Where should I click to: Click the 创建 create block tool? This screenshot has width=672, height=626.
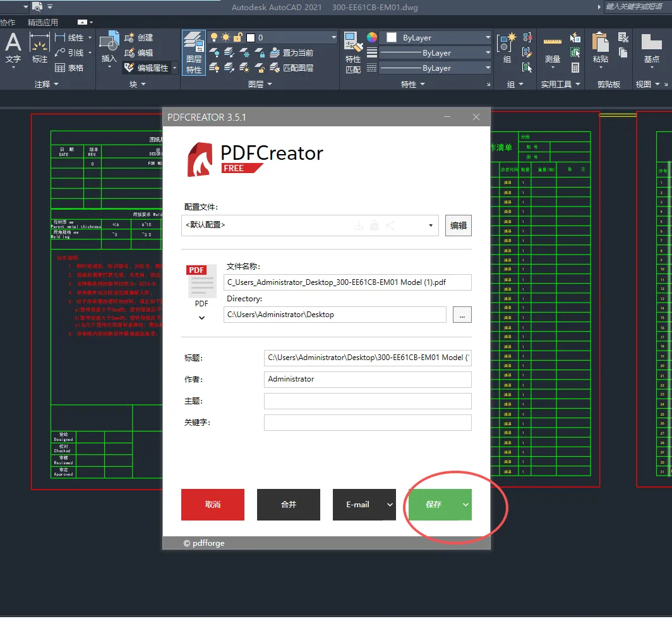pos(139,38)
